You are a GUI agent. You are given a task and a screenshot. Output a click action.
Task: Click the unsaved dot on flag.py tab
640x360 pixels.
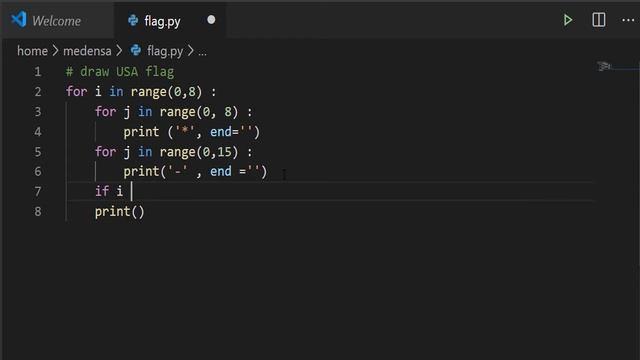pyautogui.click(x=211, y=20)
